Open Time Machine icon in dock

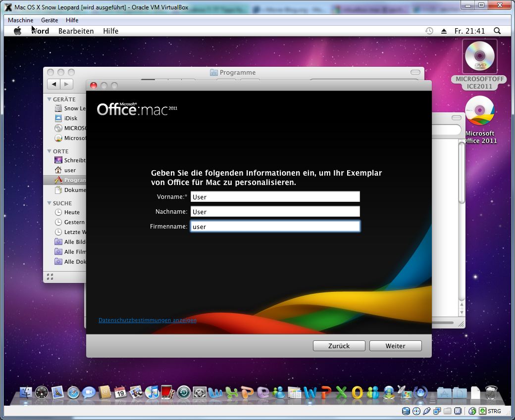[x=184, y=392]
